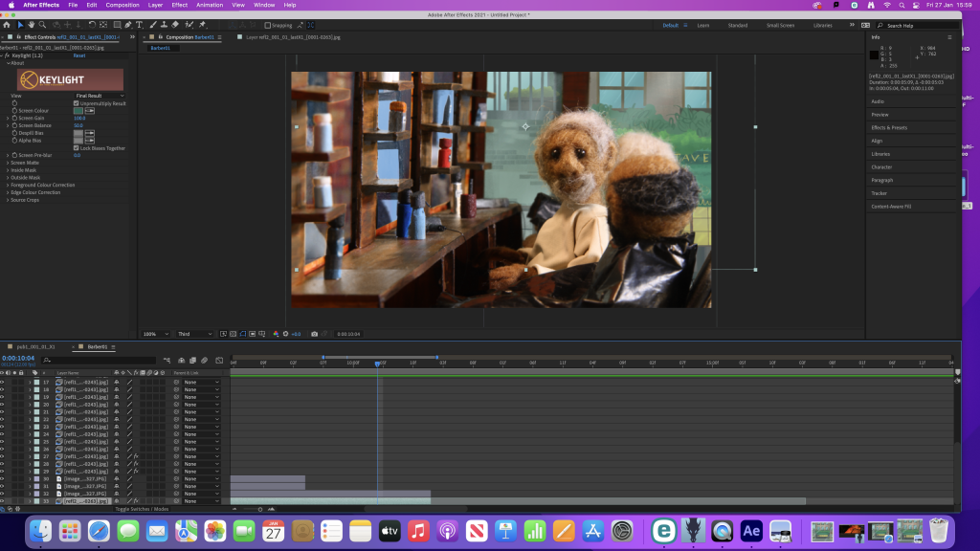The height and width of the screenshot is (551, 980).
Task: Select the Rectangle shape tool
Action: click(117, 25)
